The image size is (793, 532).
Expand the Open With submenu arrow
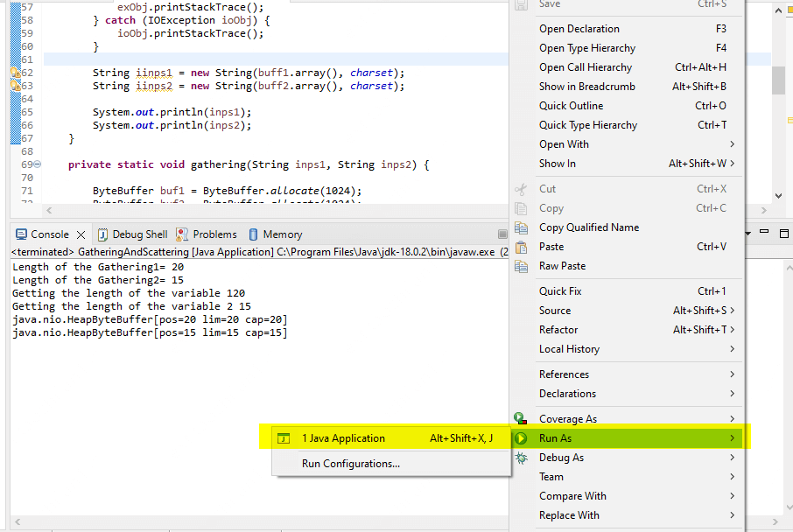(733, 144)
